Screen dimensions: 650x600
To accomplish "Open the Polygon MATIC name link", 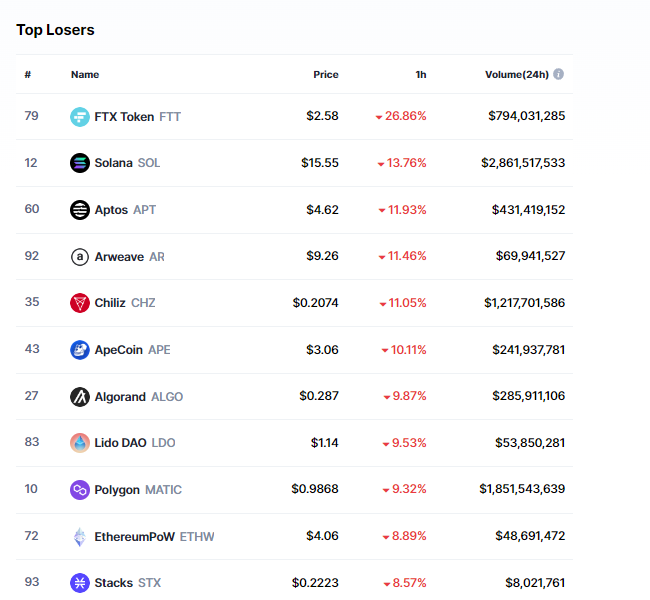I will (x=119, y=490).
